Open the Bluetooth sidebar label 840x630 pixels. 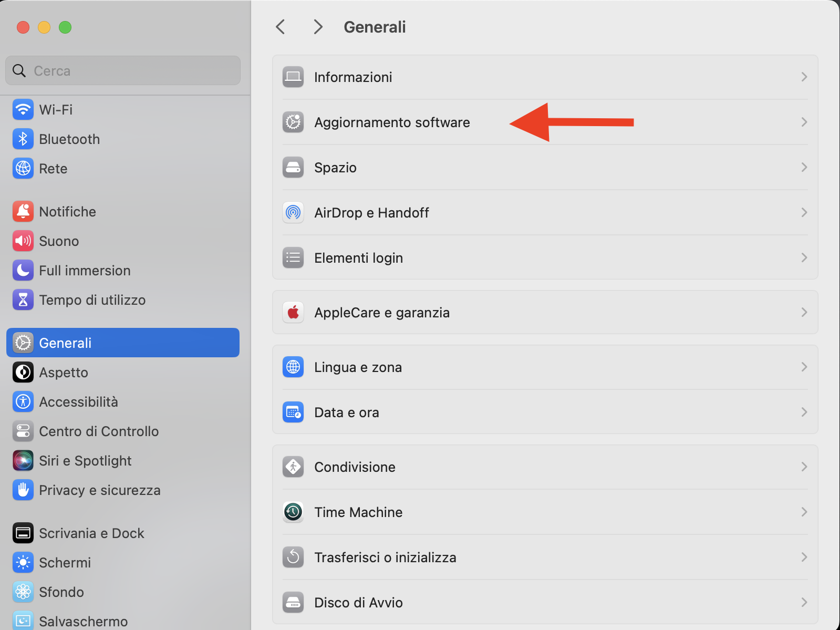click(69, 139)
